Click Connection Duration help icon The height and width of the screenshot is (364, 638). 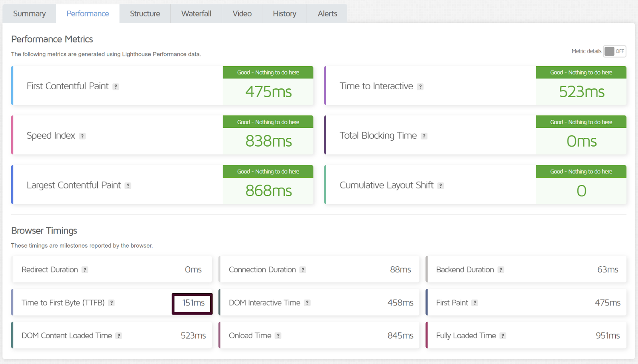click(x=303, y=270)
